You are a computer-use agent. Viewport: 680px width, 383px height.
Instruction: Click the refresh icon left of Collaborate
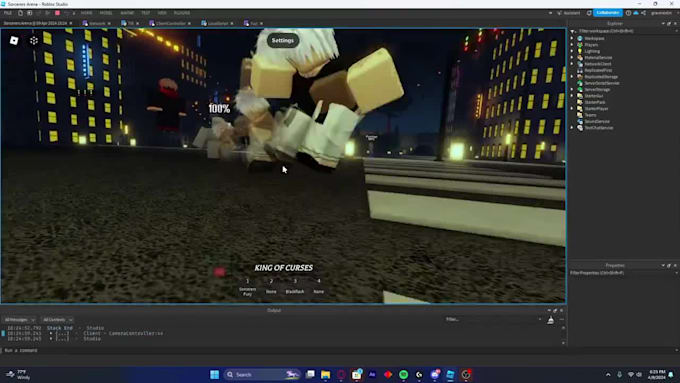click(589, 13)
